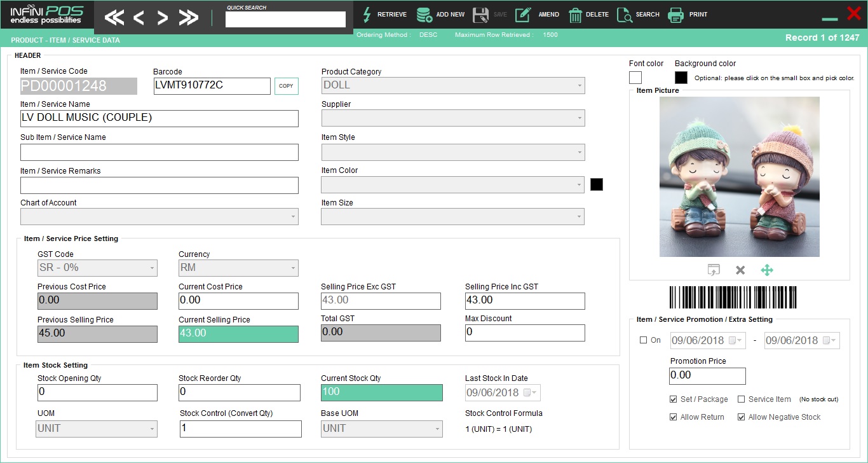
Task: Click the Add New database icon
Action: click(424, 15)
